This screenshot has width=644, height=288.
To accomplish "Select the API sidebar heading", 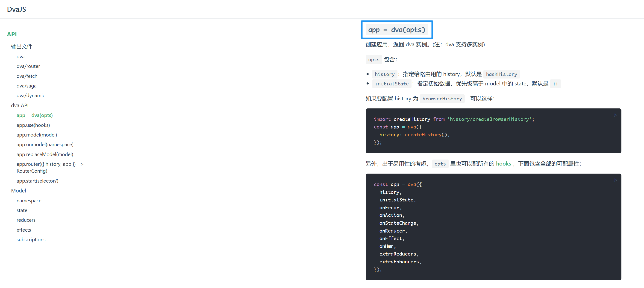I will point(12,34).
